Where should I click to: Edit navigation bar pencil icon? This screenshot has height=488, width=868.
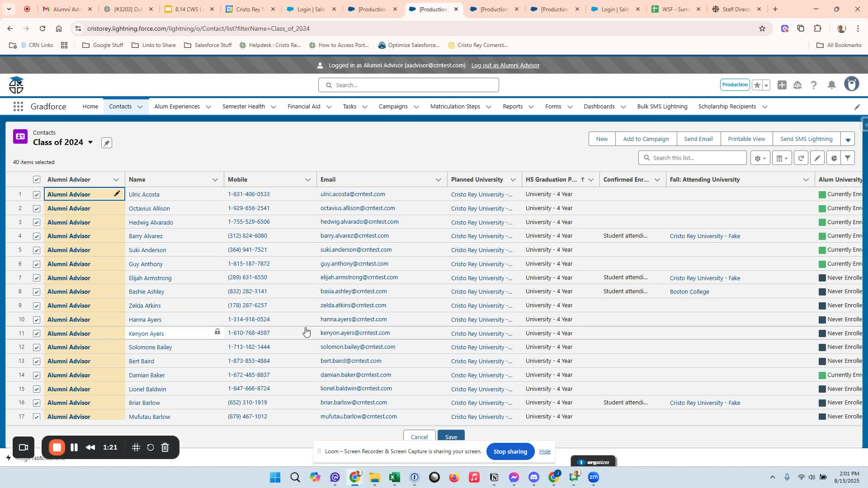pos(857,107)
